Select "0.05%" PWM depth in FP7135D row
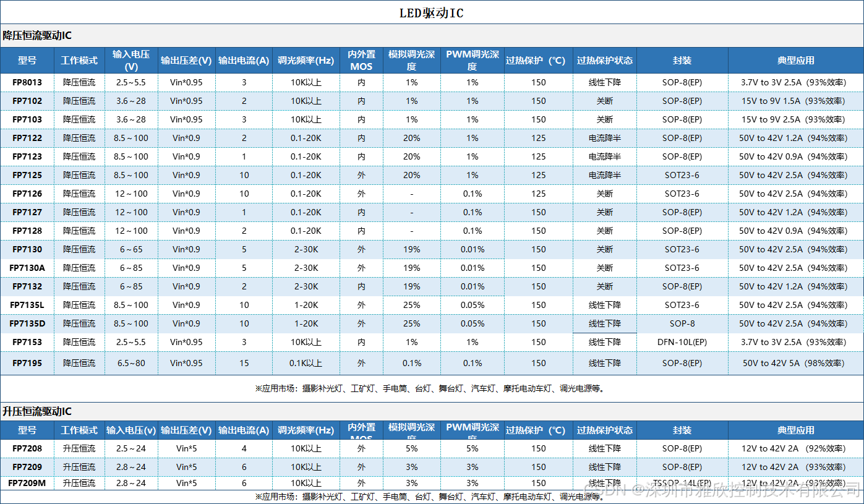 click(x=473, y=323)
